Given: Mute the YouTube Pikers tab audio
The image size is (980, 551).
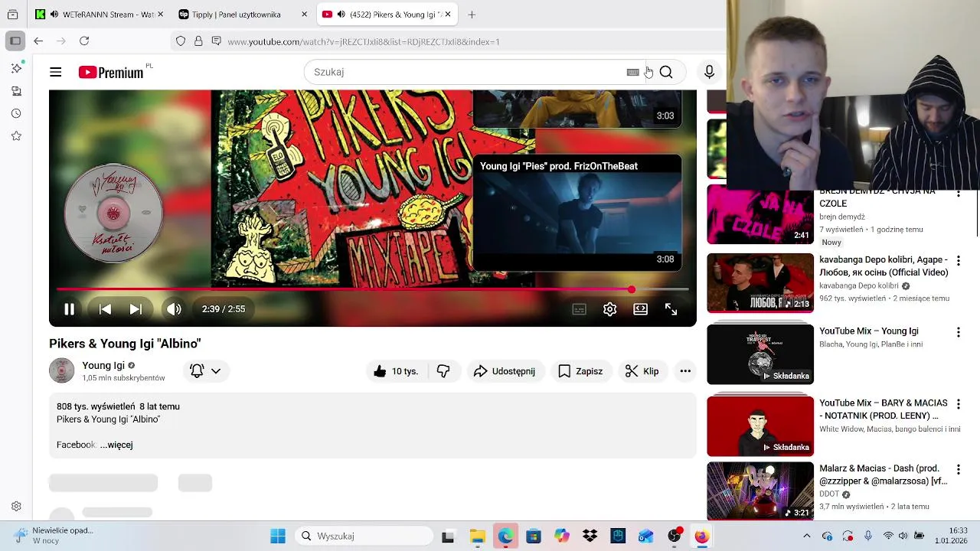Looking at the screenshot, I should tap(341, 15).
